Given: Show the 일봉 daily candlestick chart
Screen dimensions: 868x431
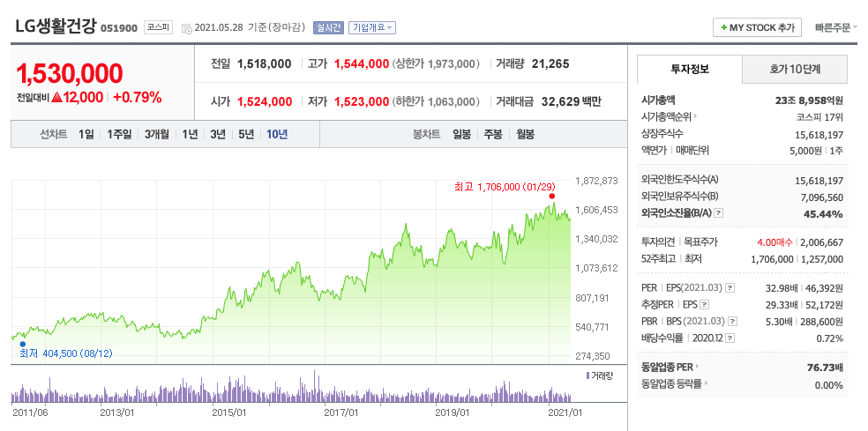Looking at the screenshot, I should 461,135.
